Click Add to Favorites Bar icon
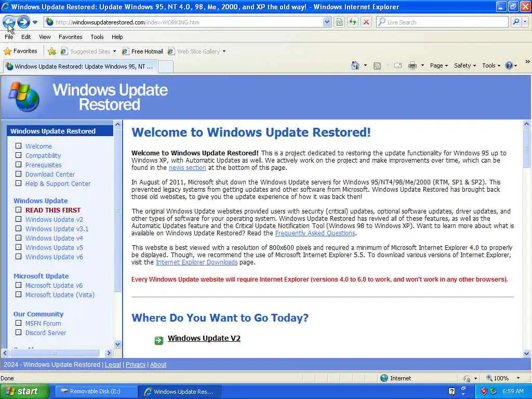532x399 pixels. coord(52,51)
